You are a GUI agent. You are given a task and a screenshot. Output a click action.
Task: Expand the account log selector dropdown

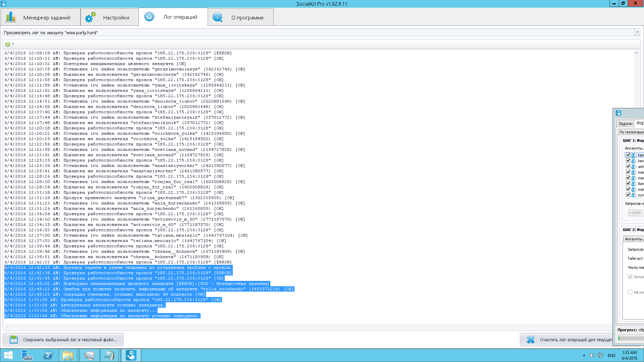pos(637,33)
